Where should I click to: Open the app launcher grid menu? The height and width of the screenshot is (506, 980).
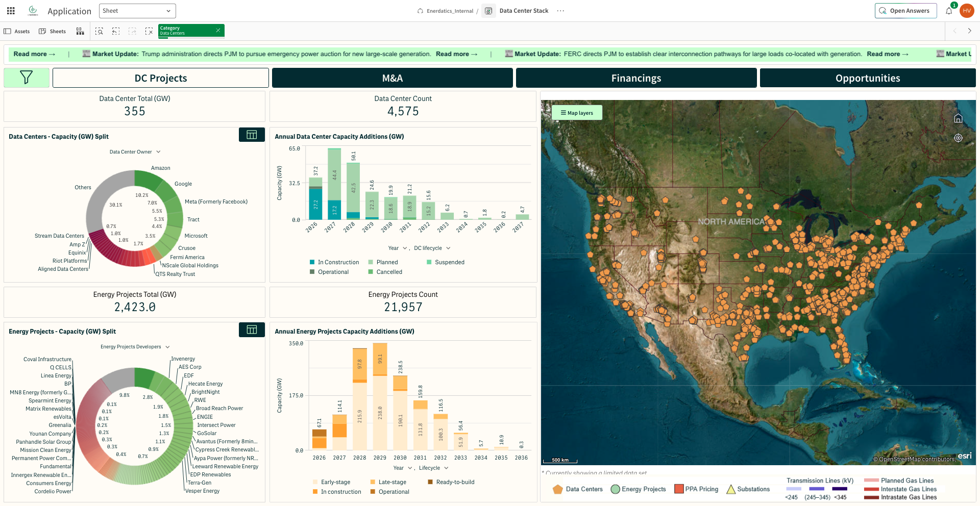pos(11,11)
